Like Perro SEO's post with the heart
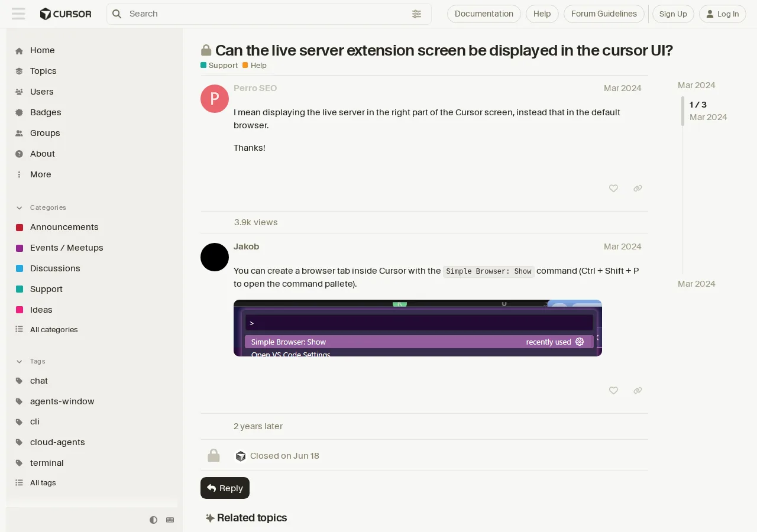The height and width of the screenshot is (532, 757). tap(613, 189)
